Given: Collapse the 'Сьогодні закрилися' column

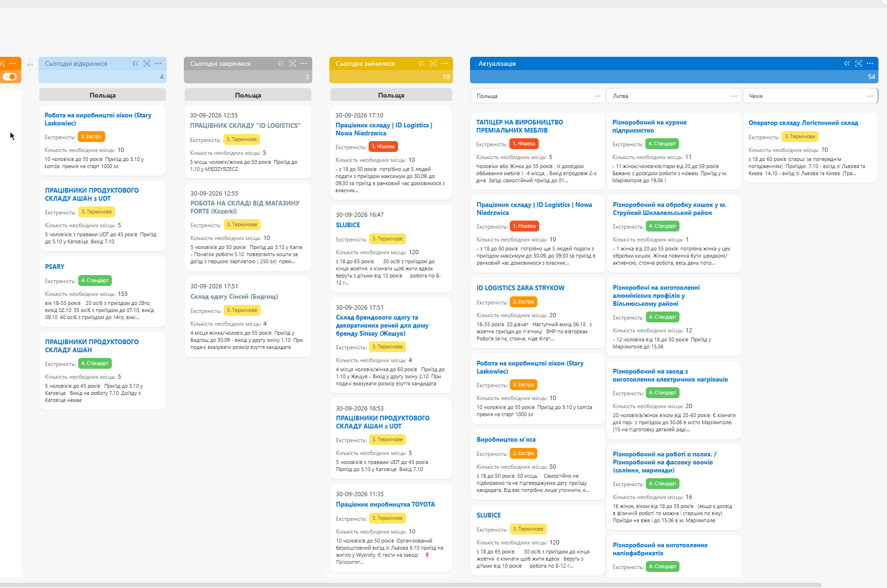Looking at the screenshot, I should pos(281,63).
